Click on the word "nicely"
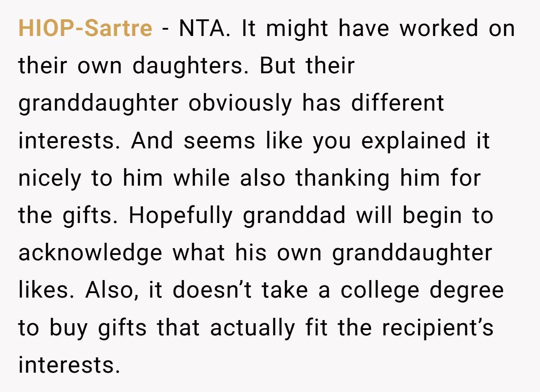540x392 pixels. click(x=51, y=179)
